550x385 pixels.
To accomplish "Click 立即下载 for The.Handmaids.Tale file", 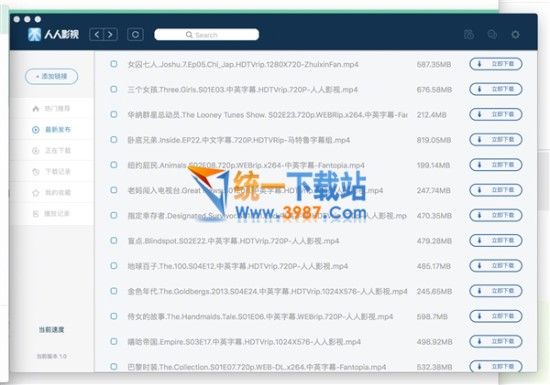I will coord(496,316).
